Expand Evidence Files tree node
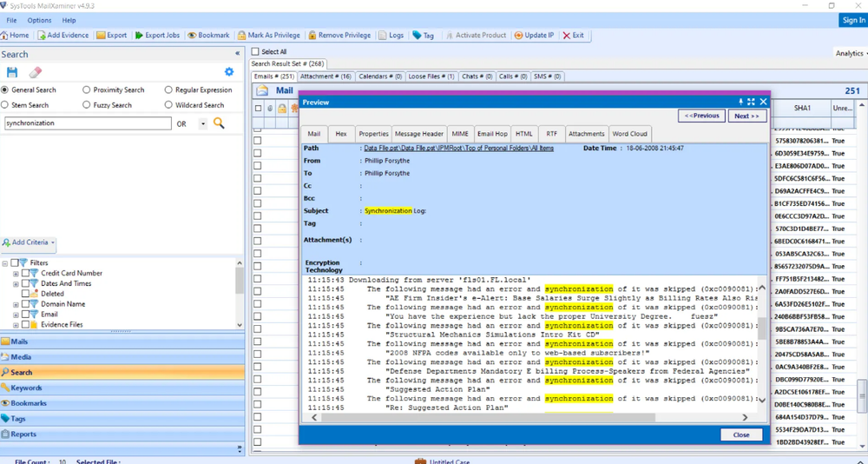 pos(16,325)
